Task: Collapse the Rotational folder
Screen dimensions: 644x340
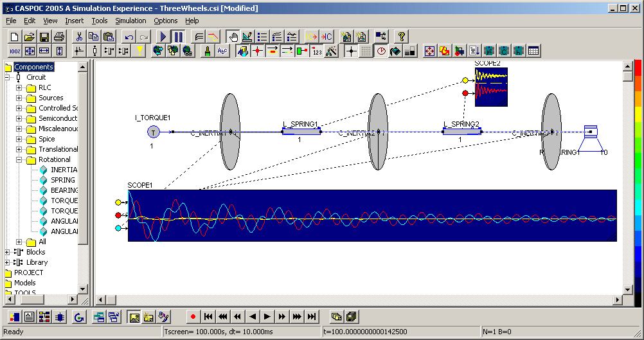Action: click(19, 159)
